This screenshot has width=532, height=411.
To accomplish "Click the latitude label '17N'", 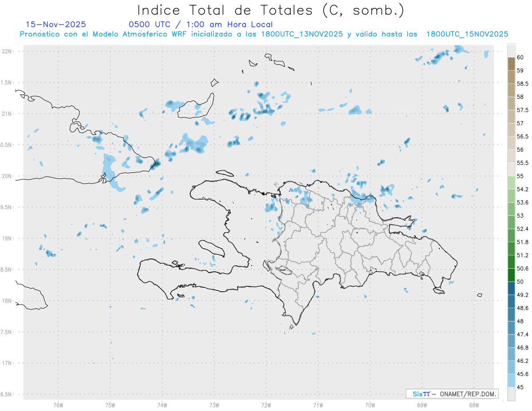I will pos(7,363).
